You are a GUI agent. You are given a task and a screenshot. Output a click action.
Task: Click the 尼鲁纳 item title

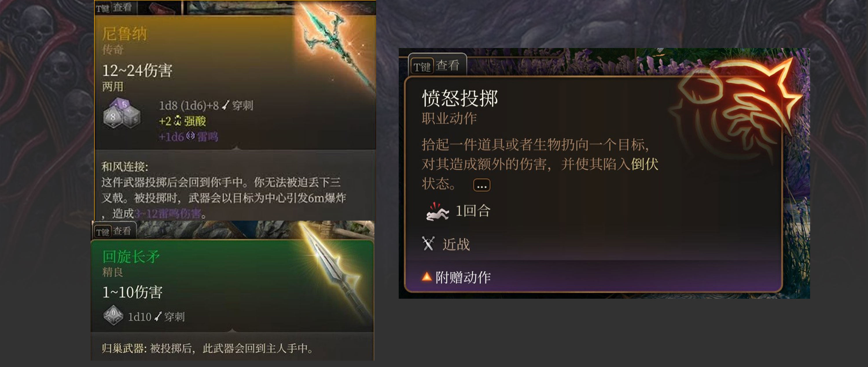click(125, 34)
